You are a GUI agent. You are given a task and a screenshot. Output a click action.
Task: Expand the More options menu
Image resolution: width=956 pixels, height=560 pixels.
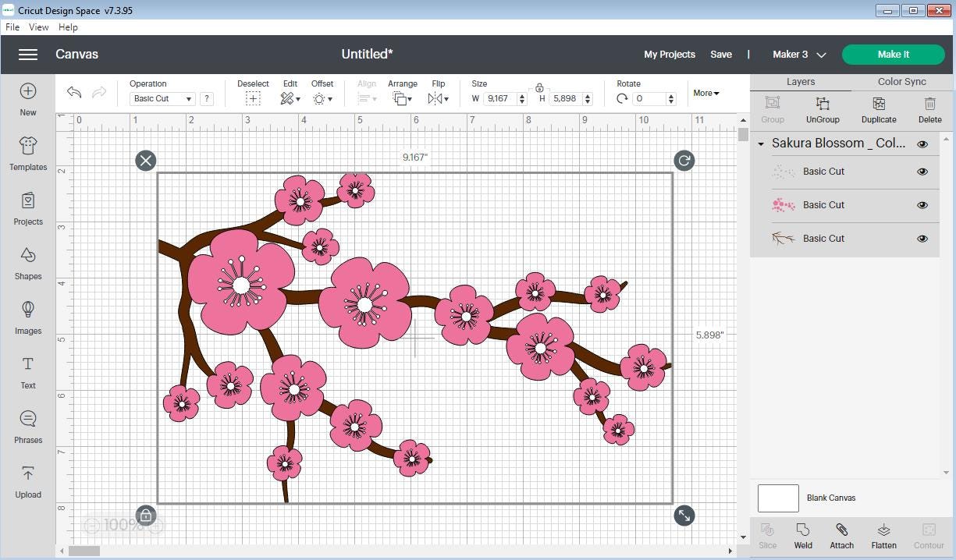click(x=705, y=93)
